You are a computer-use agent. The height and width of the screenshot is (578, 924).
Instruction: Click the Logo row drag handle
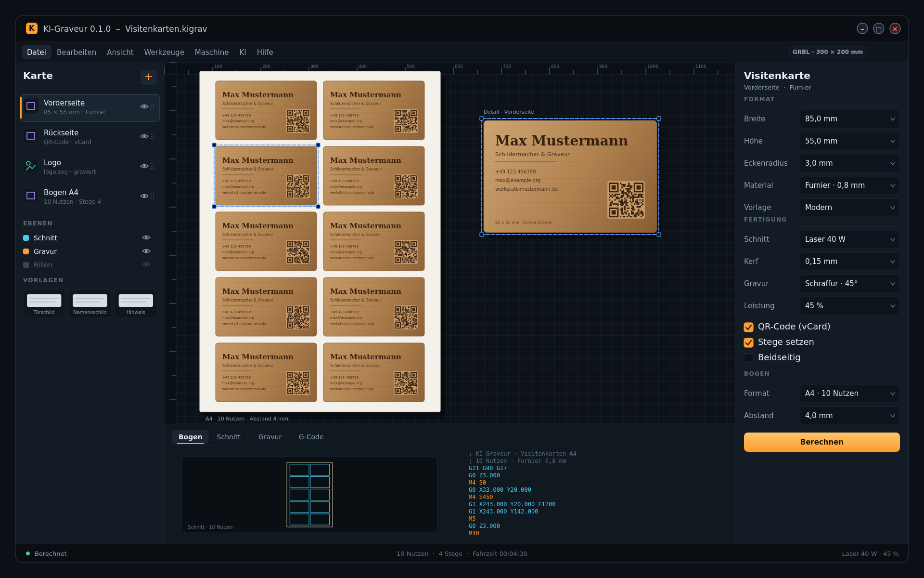[x=153, y=166]
